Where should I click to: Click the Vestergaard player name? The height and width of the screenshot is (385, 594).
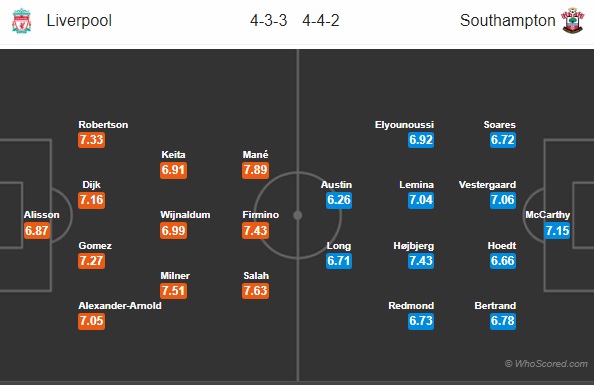[487, 185]
